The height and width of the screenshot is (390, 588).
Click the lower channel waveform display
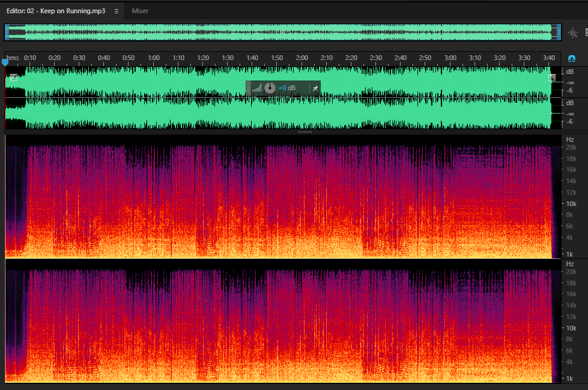click(x=283, y=114)
